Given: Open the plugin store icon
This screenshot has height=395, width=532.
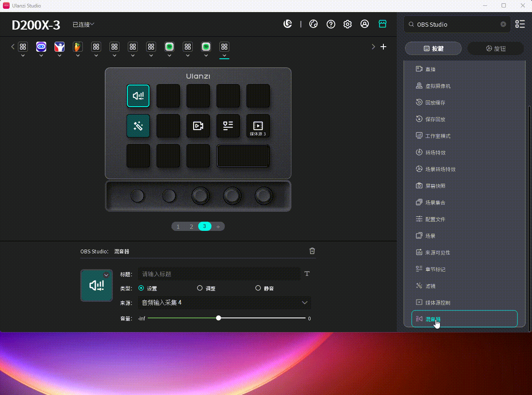Looking at the screenshot, I should [383, 24].
